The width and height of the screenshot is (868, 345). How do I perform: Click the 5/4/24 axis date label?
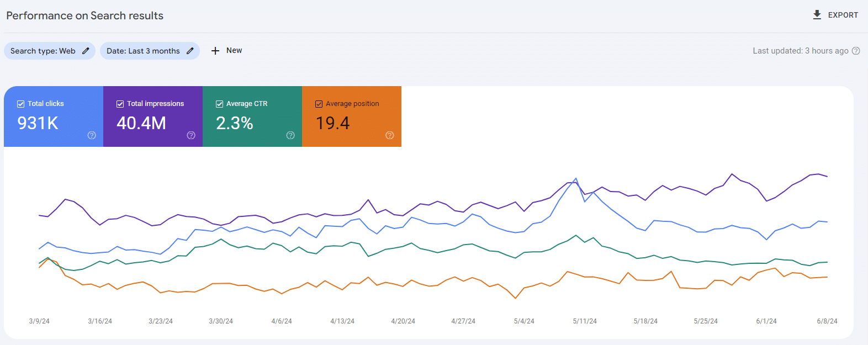coord(524,321)
